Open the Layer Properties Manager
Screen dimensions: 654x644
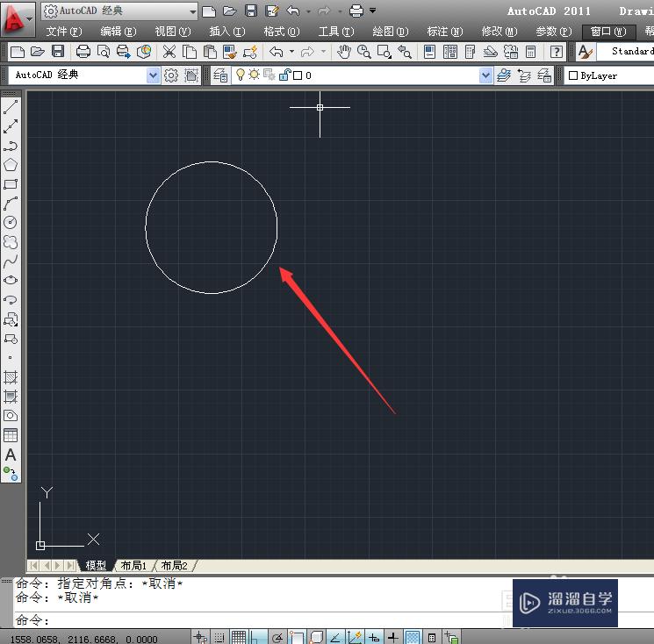[220, 75]
